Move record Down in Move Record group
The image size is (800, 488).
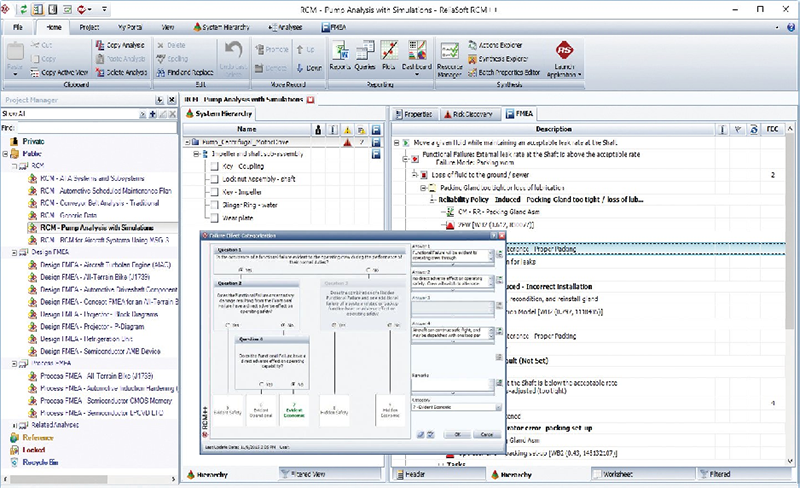309,67
